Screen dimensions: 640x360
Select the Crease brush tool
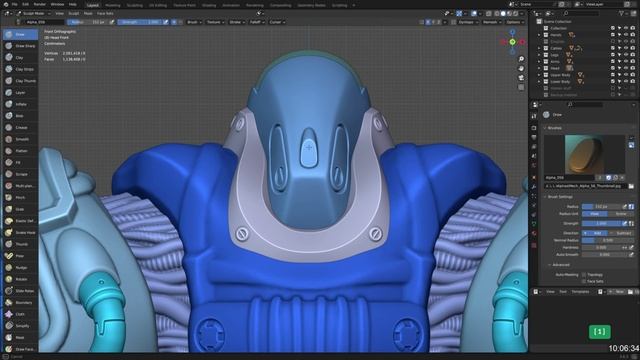pos(20,127)
